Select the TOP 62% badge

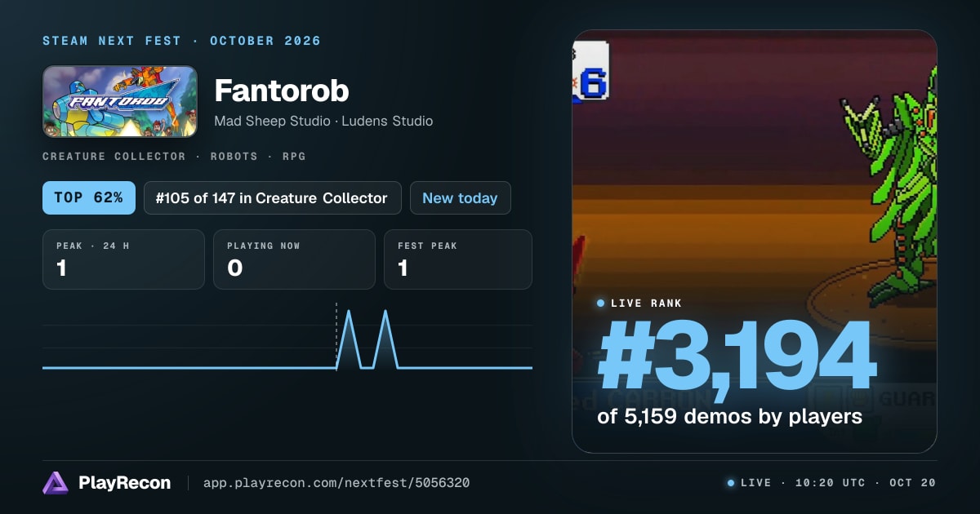point(89,198)
